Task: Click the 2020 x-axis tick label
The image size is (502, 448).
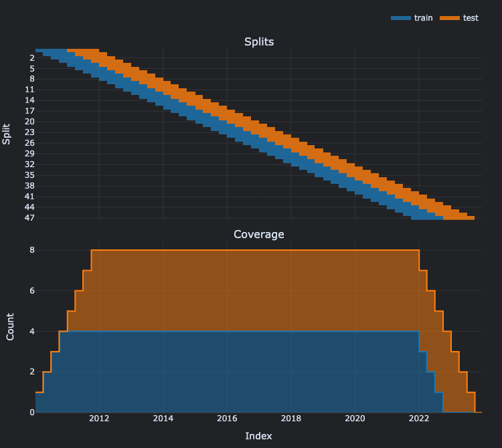Action: (355, 419)
